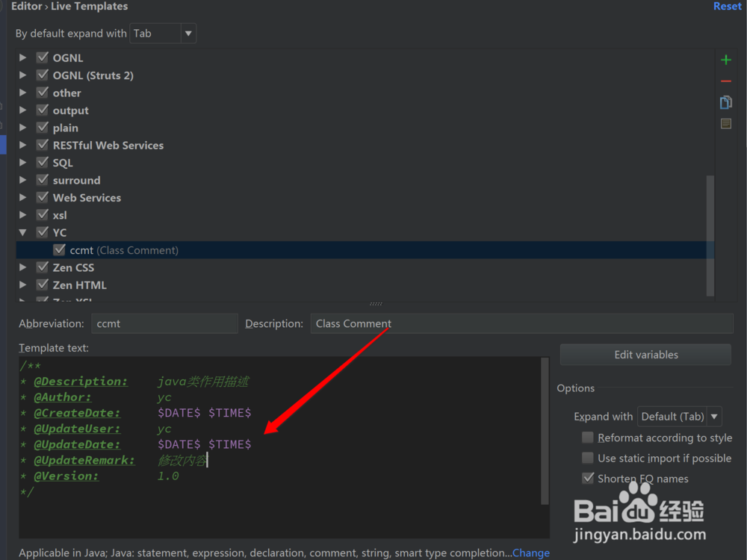Image resolution: width=747 pixels, height=560 pixels.
Task: Click the Reset link
Action: click(x=727, y=6)
